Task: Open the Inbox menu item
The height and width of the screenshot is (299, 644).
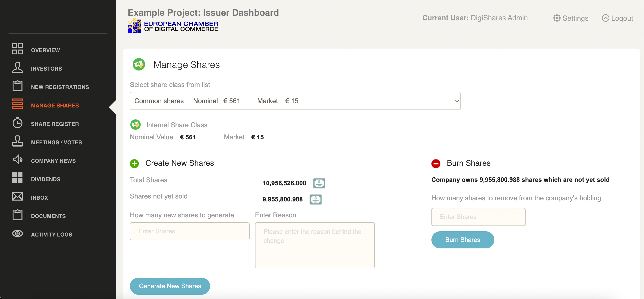Action: [x=39, y=198]
